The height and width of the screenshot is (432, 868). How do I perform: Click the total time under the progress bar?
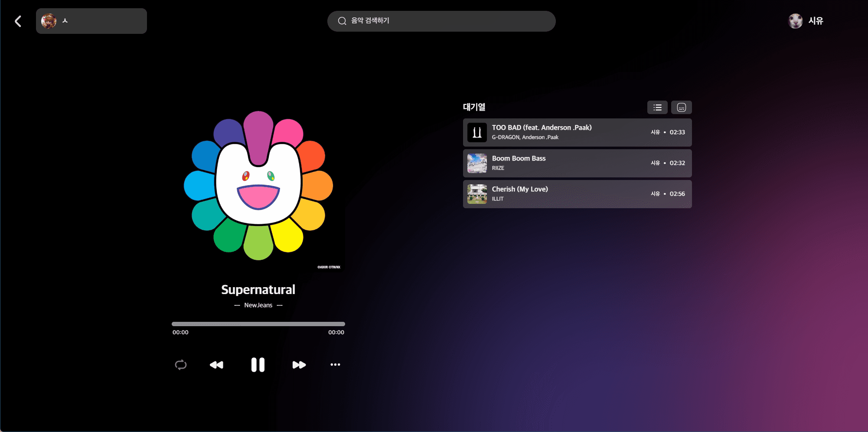point(336,333)
